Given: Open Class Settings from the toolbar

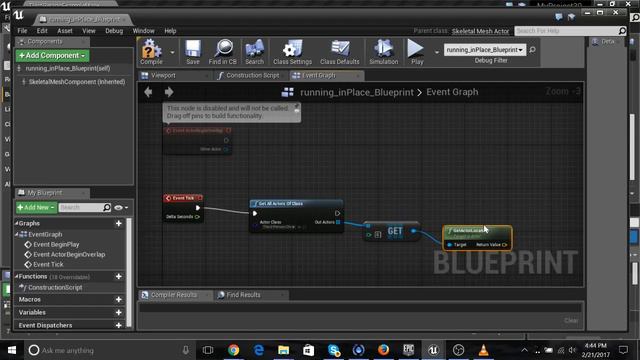Looking at the screenshot, I should click(292, 52).
